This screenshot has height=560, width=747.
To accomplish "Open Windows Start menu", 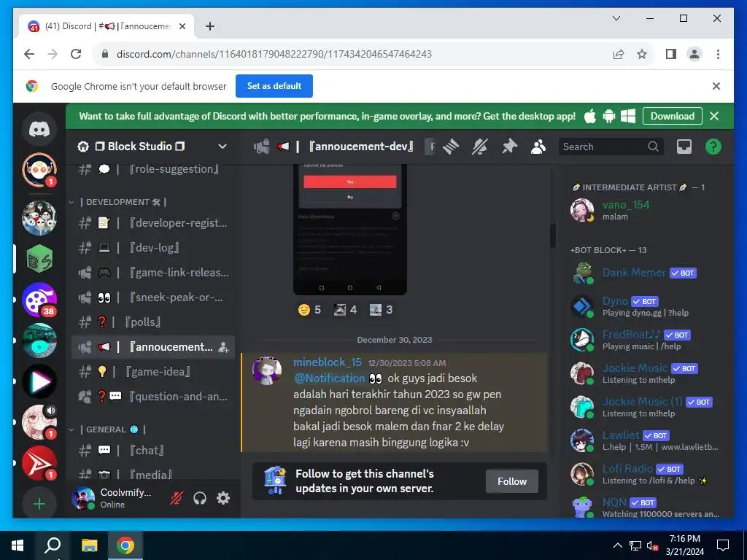I will 18,545.
